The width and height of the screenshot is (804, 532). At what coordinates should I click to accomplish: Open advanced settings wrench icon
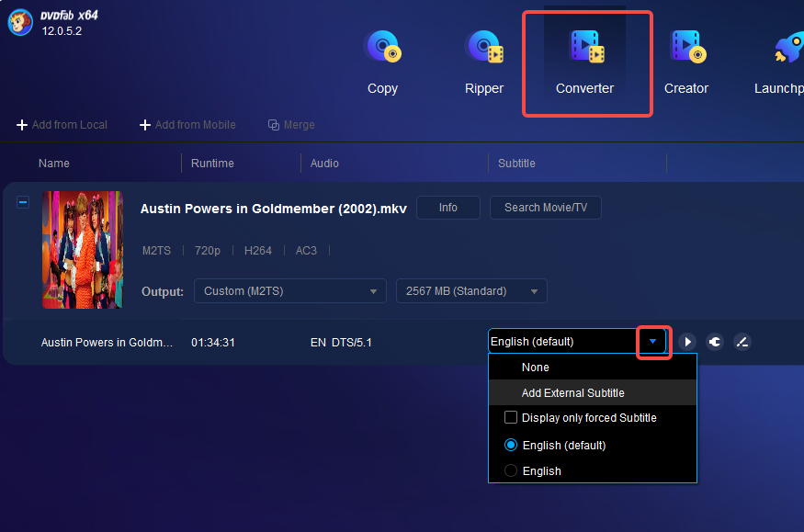click(715, 342)
